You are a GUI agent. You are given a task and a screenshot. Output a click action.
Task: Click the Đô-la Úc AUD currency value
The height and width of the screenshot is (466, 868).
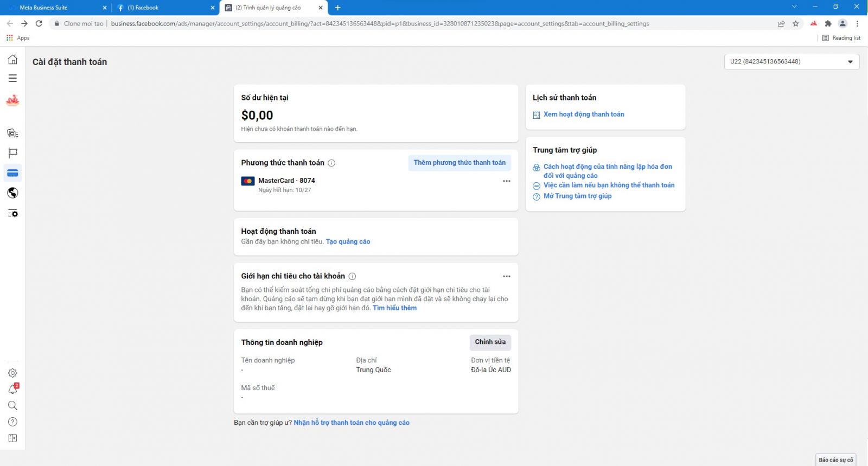point(491,370)
